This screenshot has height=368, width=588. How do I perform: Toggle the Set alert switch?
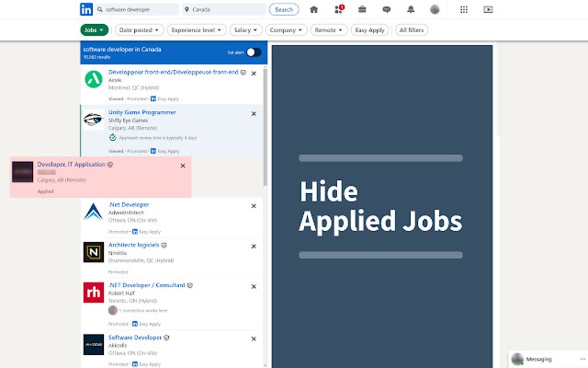(x=252, y=52)
